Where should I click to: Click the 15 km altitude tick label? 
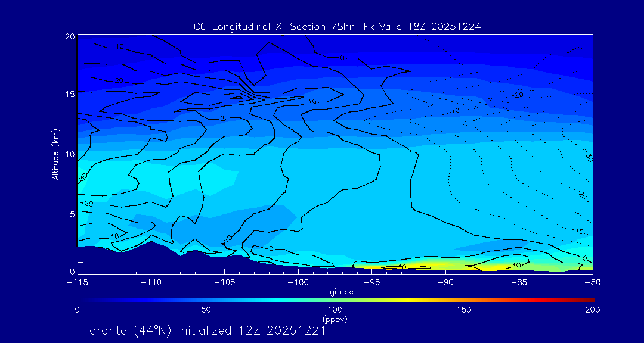(69, 95)
